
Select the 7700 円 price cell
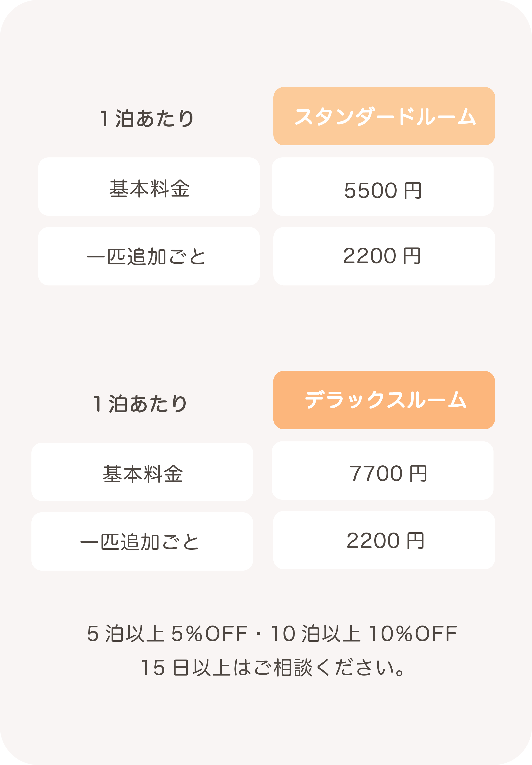point(383,471)
